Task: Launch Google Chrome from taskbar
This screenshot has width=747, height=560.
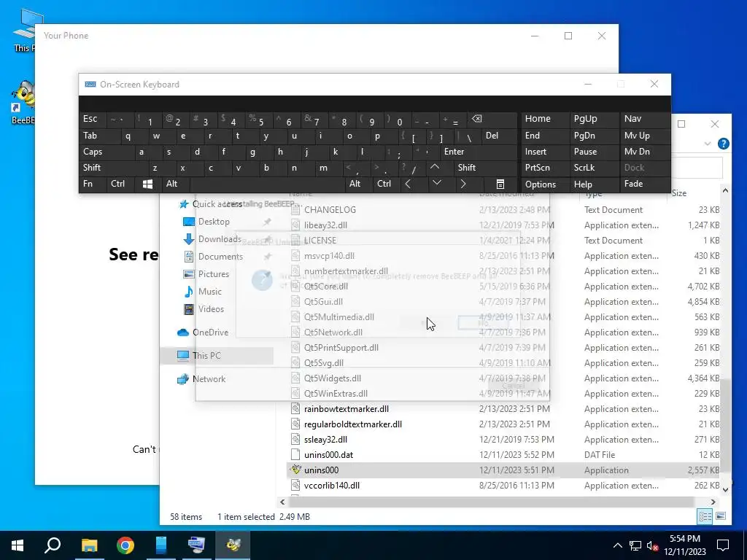Action: click(x=125, y=545)
